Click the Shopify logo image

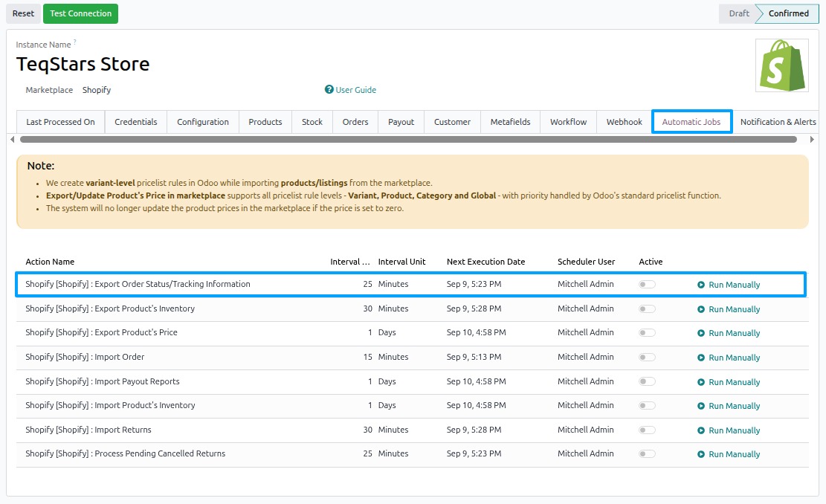(781, 65)
